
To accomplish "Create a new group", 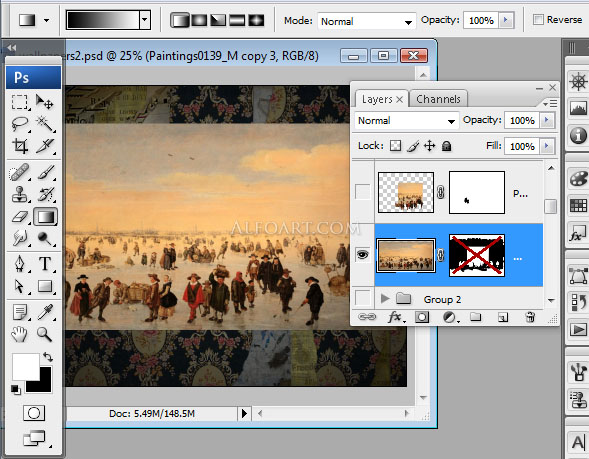I will click(476, 317).
